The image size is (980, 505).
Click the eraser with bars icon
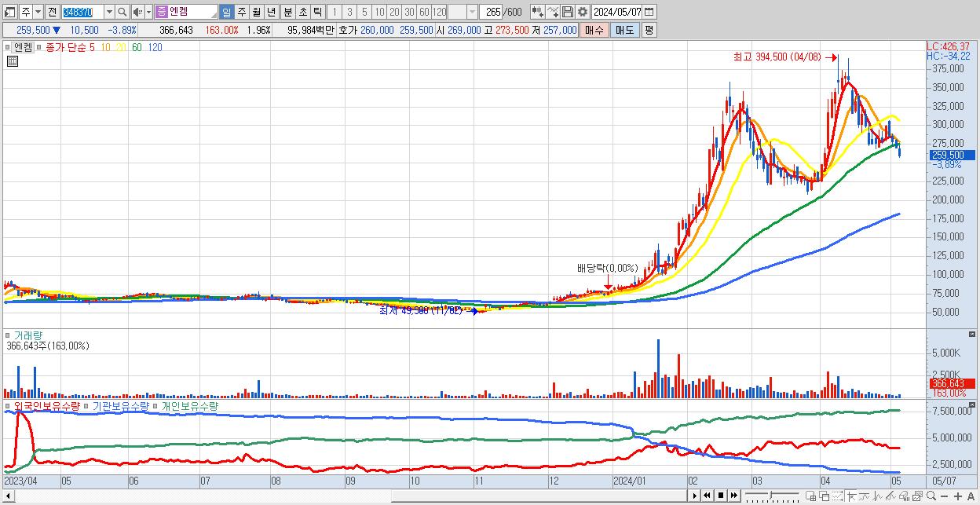click(904, 496)
